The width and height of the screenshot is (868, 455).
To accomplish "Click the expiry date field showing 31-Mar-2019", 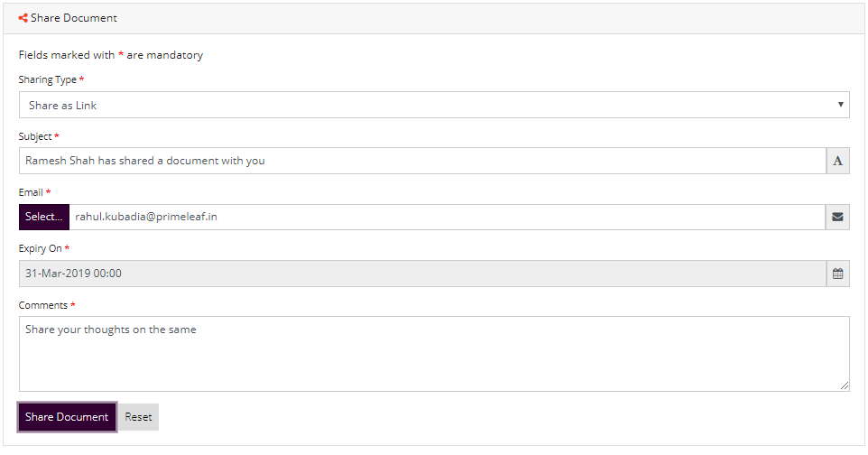I will pos(422,274).
